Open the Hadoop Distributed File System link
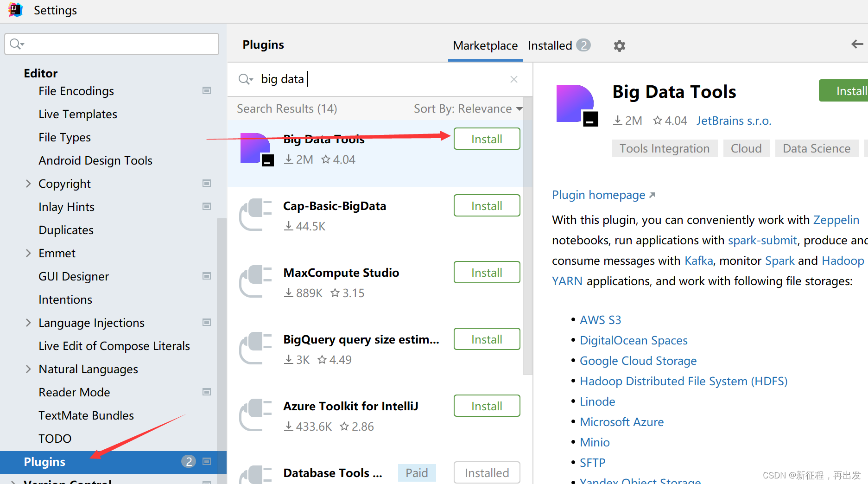The height and width of the screenshot is (484, 868). (684, 381)
